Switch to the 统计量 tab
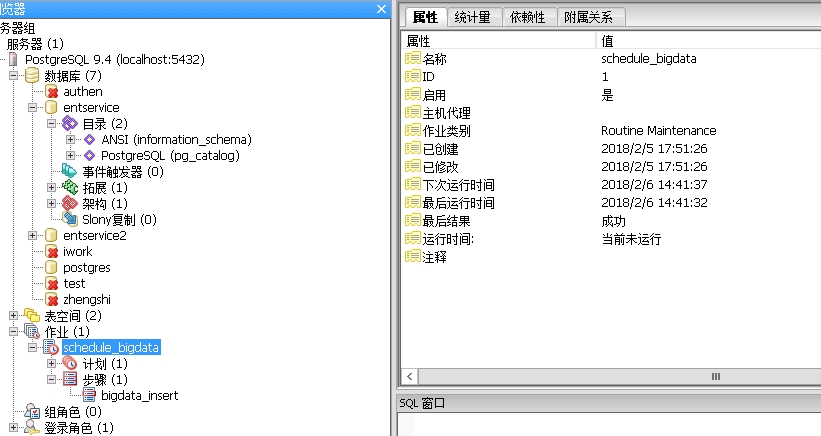Image resolution: width=821 pixels, height=436 pixels. point(472,17)
